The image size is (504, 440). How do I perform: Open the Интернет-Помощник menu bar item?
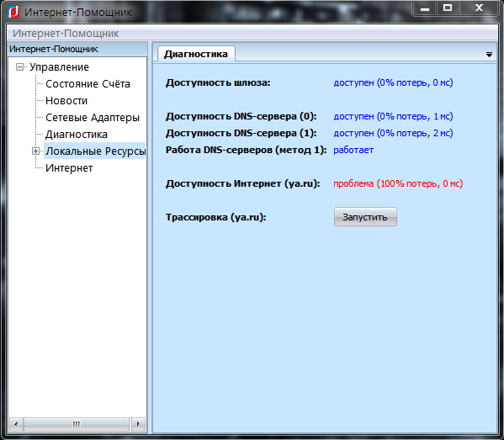point(66,34)
